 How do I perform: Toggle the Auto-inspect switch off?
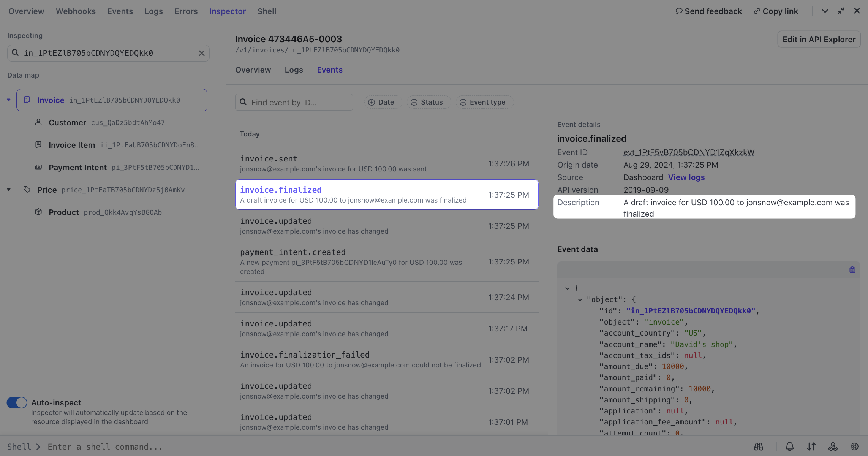[17, 402]
